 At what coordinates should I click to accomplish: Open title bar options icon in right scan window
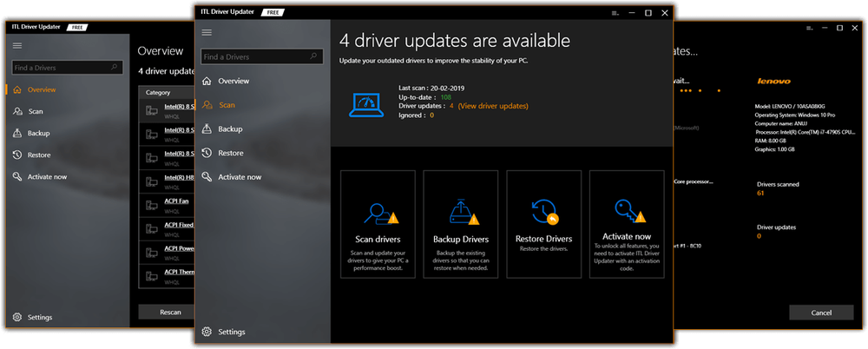(x=809, y=28)
